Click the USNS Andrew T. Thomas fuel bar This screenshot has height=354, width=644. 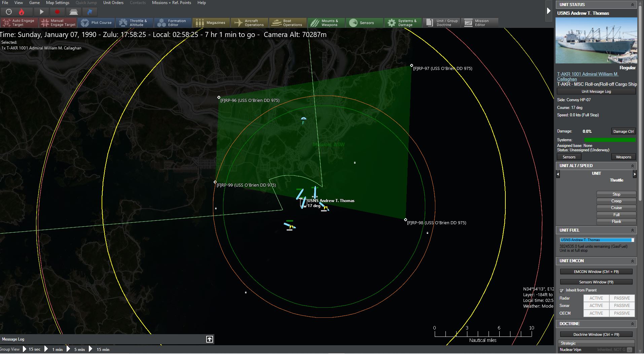(x=597, y=240)
